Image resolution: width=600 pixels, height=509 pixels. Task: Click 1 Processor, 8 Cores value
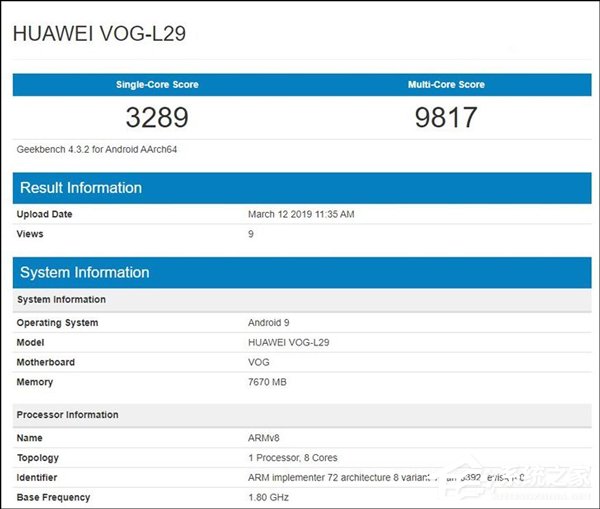293,458
